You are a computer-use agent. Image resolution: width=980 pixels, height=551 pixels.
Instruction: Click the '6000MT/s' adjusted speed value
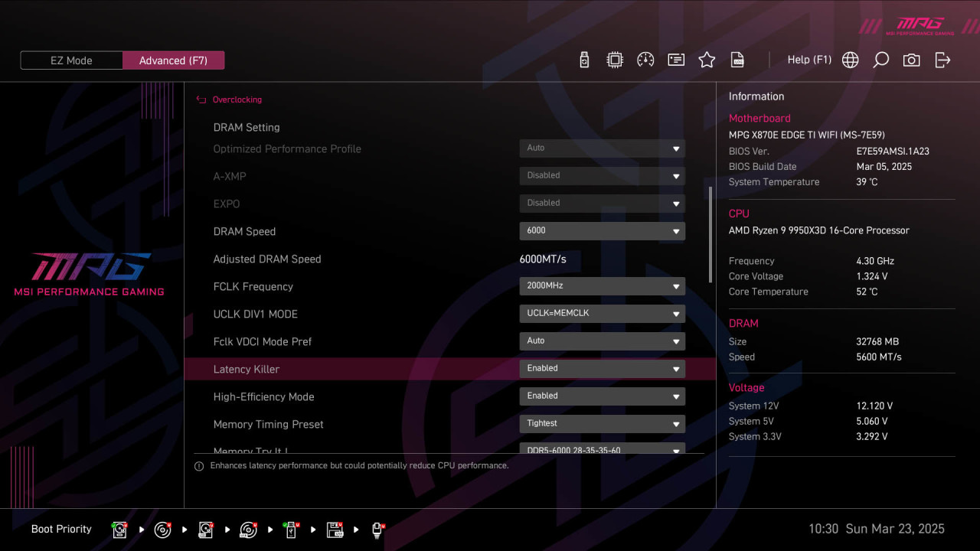[543, 259]
